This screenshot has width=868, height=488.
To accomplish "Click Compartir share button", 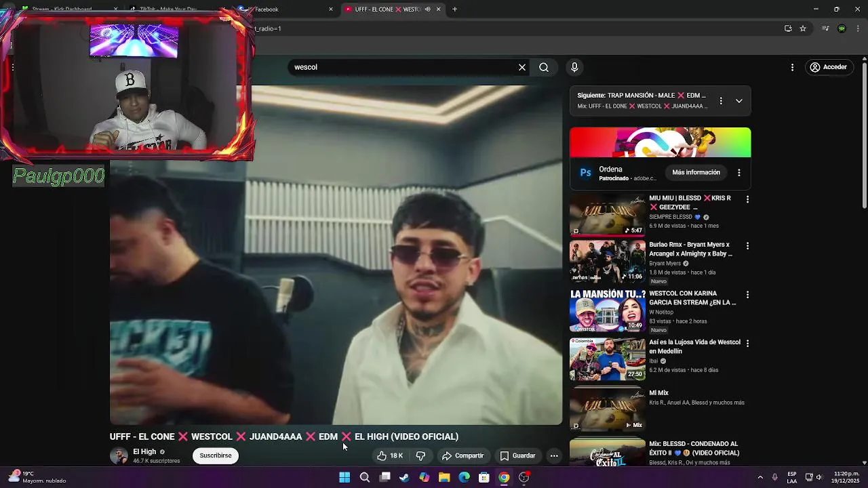I will tap(462, 455).
